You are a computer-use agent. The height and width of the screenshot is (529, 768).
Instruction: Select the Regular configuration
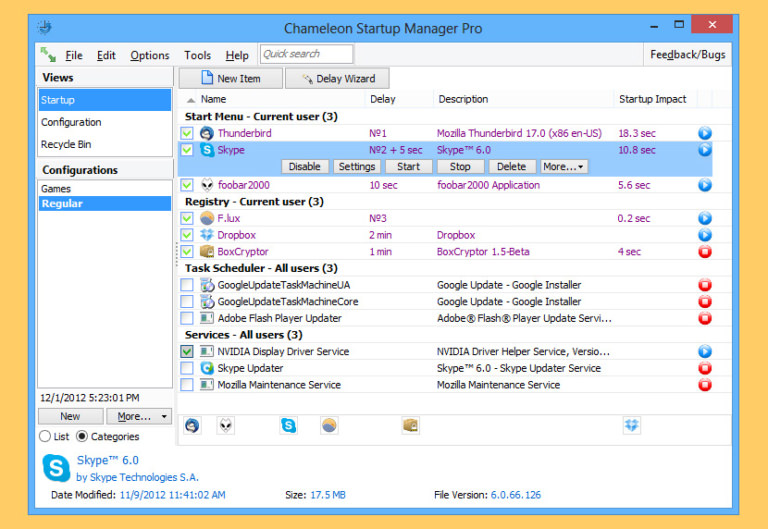coord(105,204)
